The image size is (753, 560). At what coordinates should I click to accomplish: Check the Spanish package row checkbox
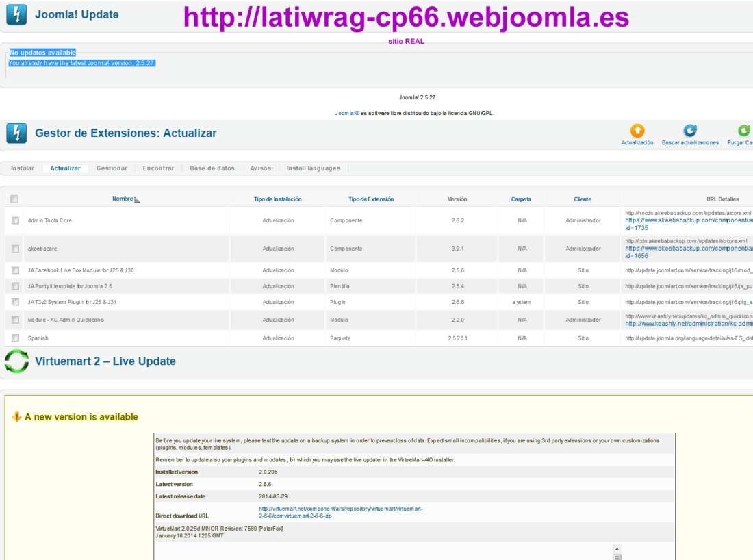[x=15, y=338]
